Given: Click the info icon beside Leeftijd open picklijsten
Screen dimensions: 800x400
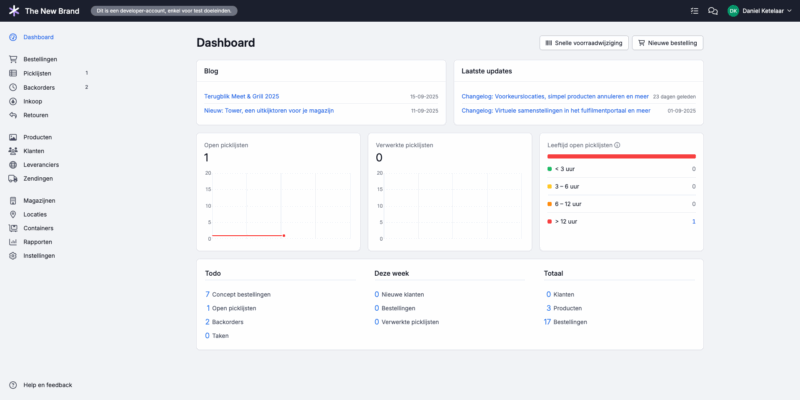Looking at the screenshot, I should point(617,145).
